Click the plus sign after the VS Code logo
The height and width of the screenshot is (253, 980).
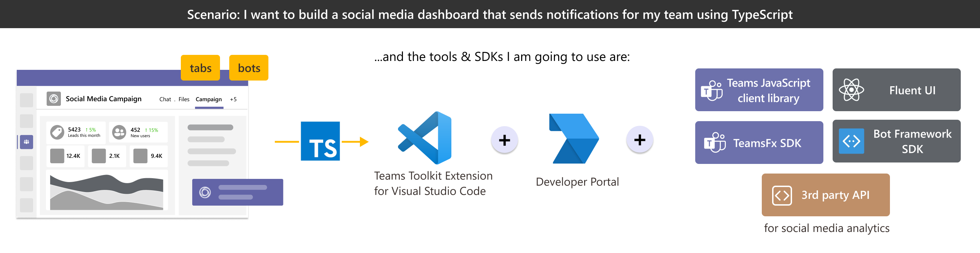[x=504, y=140]
